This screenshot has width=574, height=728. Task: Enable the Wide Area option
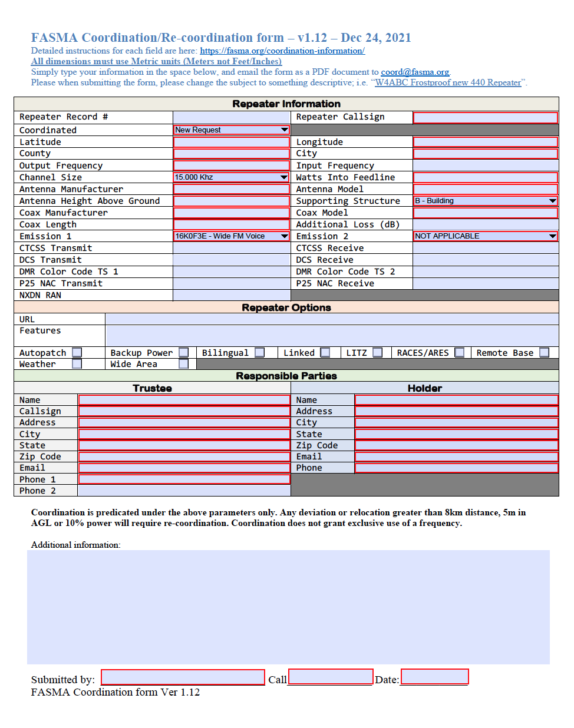tap(183, 363)
